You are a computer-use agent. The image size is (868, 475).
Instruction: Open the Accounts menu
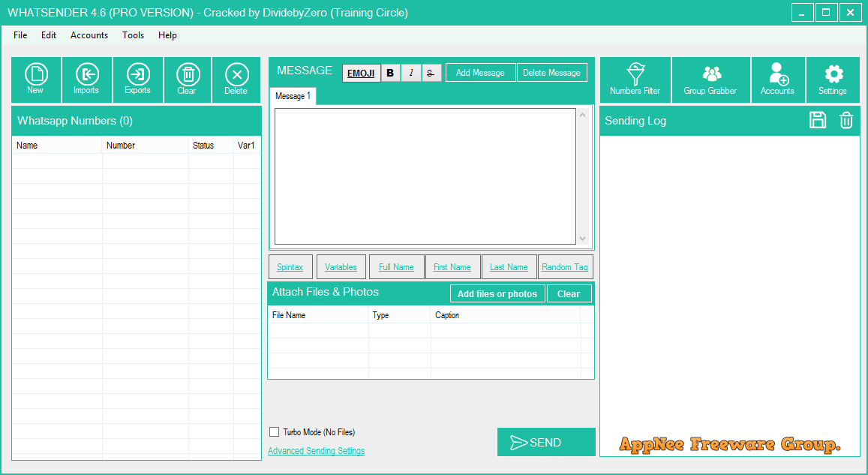click(x=89, y=35)
